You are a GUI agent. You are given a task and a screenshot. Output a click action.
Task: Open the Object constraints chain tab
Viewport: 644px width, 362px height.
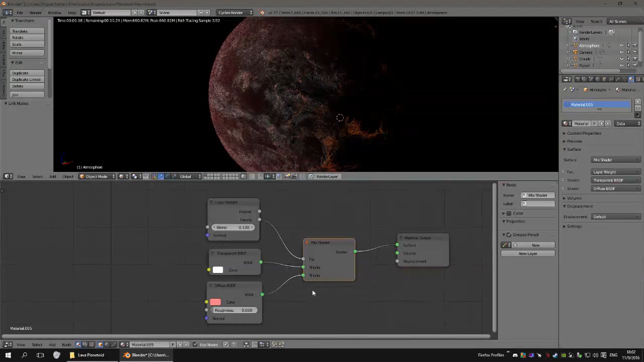point(611,79)
